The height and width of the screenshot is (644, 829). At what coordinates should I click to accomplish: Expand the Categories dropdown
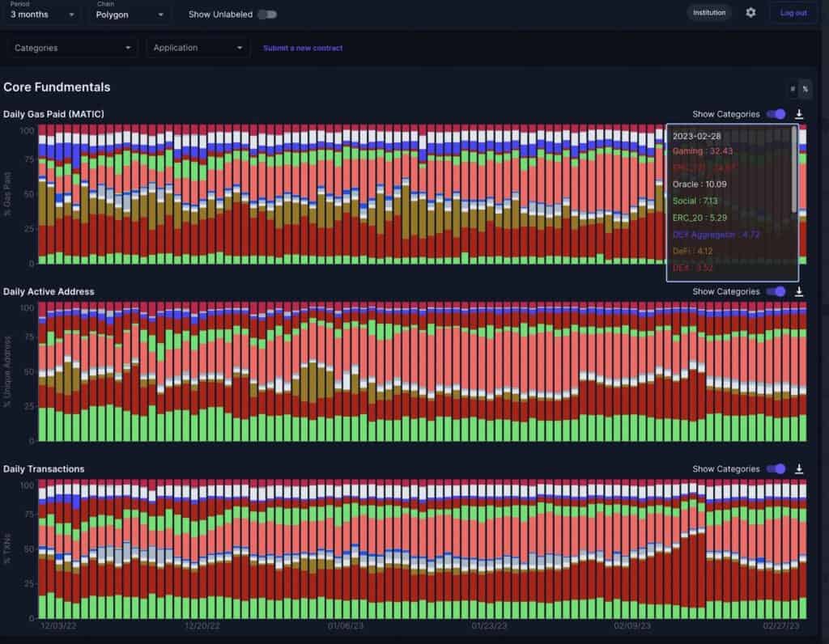pyautogui.click(x=72, y=48)
